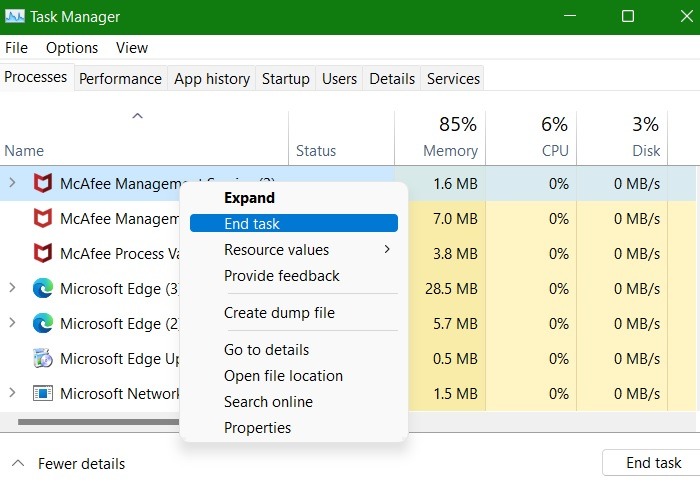Click the 3.8 MB memory value
This screenshot has width=700, height=487.
455,253
